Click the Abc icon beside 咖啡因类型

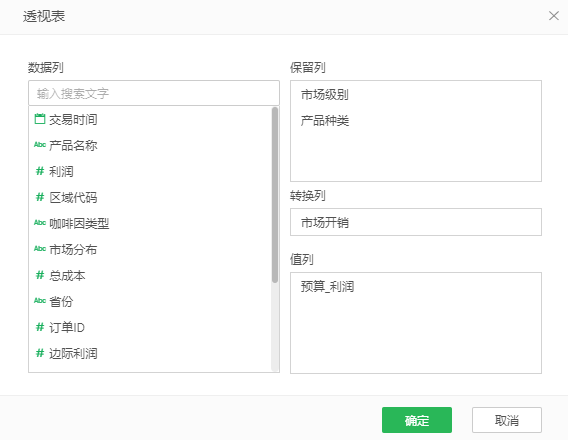pyautogui.click(x=40, y=223)
